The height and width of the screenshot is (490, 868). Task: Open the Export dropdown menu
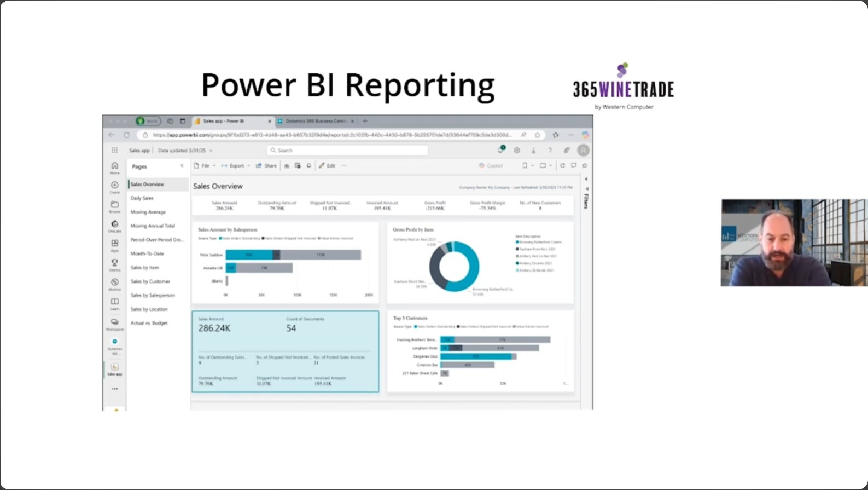[x=236, y=165]
